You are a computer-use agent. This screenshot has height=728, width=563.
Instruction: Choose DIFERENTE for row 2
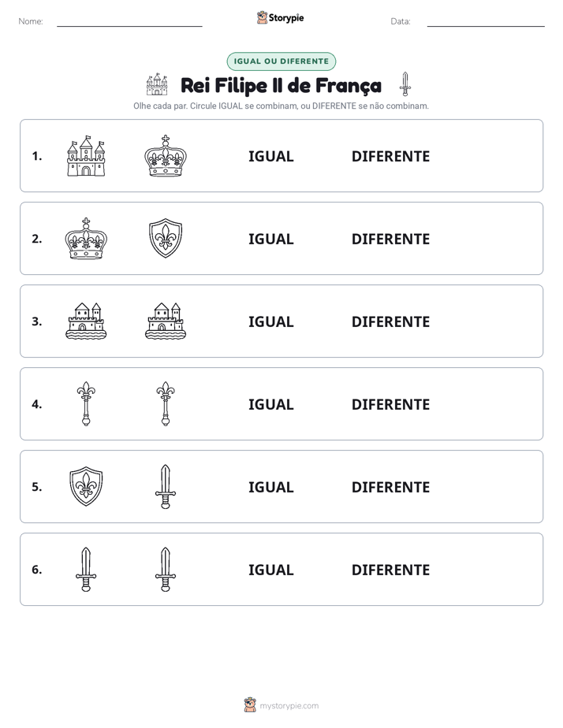(390, 239)
